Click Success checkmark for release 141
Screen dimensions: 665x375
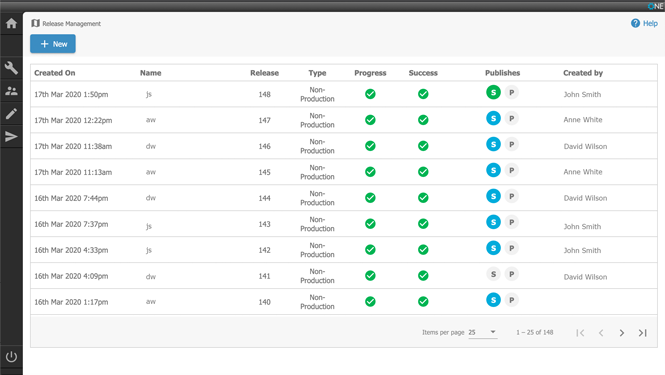click(423, 276)
